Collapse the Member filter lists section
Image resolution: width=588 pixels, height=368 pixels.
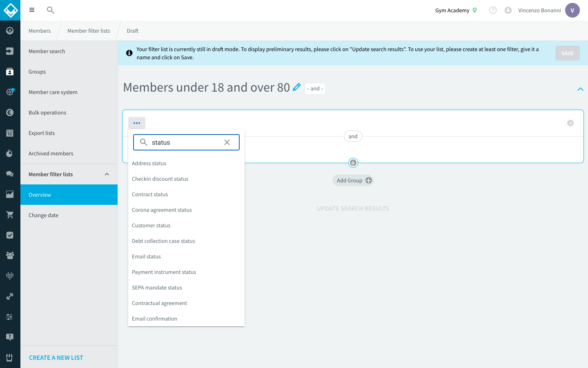(x=107, y=174)
